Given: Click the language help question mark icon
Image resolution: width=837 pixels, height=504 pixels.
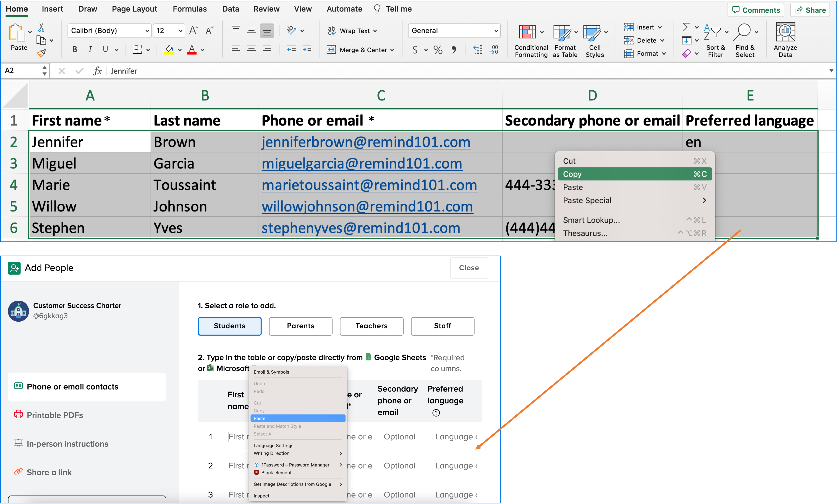Looking at the screenshot, I should pos(436,413).
